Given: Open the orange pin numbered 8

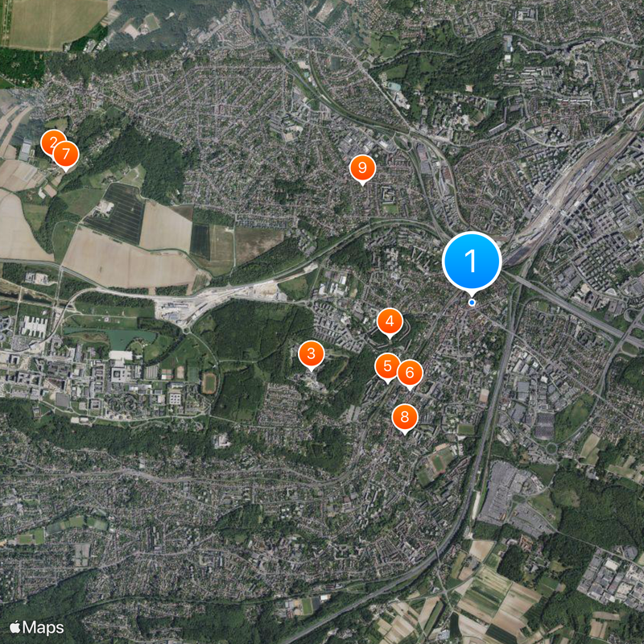Looking at the screenshot, I should coord(405,417).
